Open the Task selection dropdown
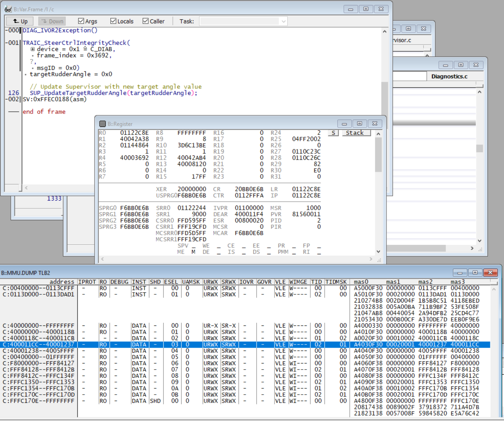This screenshot has width=504, height=424. 283,21
